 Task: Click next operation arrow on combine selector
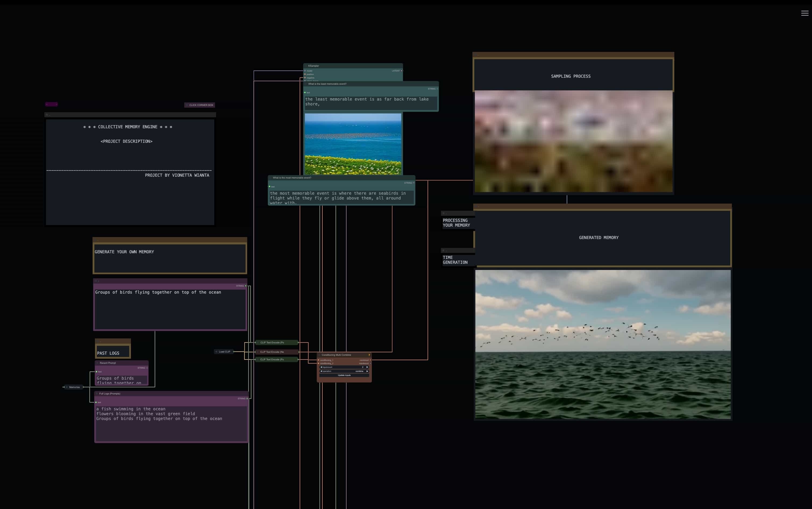pos(367,371)
